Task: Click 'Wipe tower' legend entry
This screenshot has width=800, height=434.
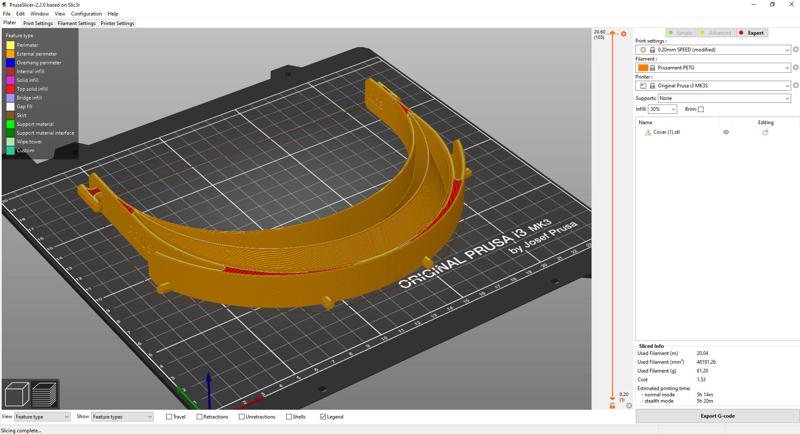Action: coord(29,142)
